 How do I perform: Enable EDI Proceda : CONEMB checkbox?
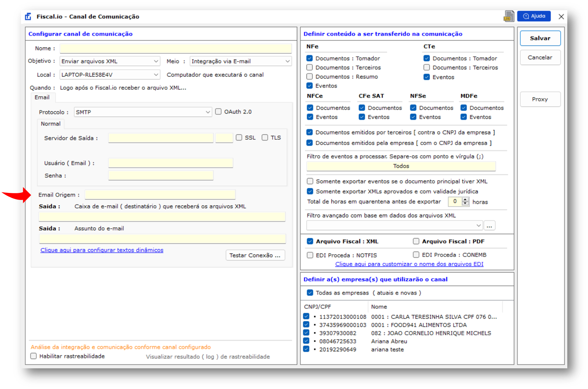[416, 255]
